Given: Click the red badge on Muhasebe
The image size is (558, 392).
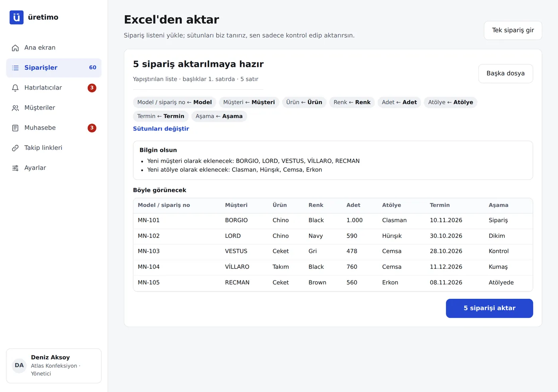Looking at the screenshot, I should 92,128.
